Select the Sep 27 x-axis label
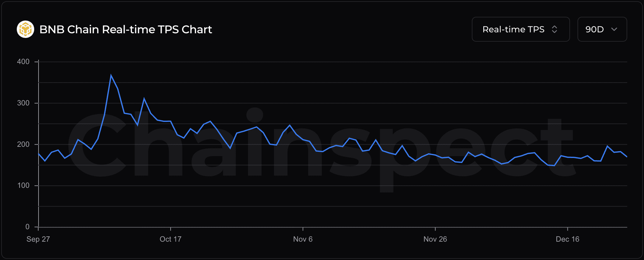This screenshot has width=644, height=260. [x=38, y=239]
